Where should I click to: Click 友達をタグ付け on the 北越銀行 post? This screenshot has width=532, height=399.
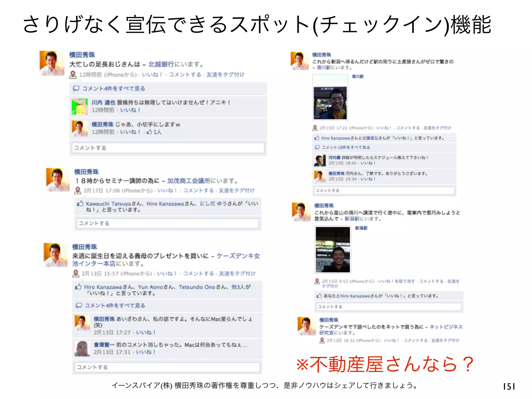225,75
